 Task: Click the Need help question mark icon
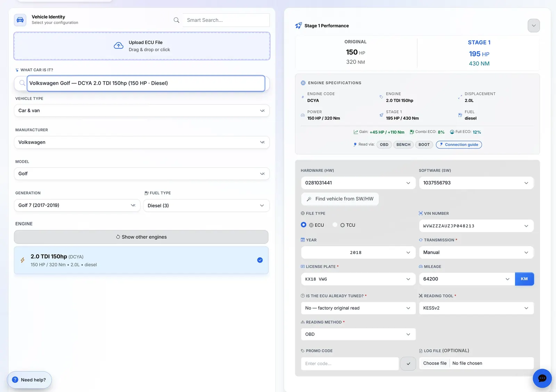pos(15,380)
